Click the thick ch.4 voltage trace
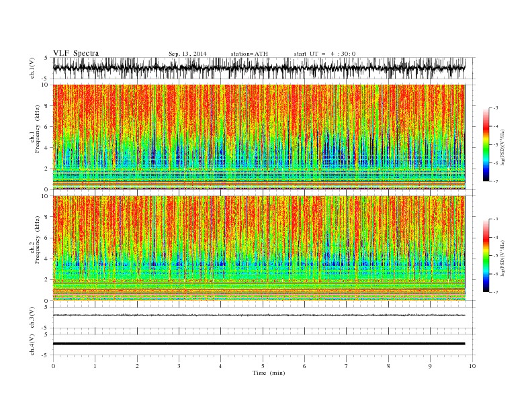532x411 pixels. pyautogui.click(x=259, y=344)
